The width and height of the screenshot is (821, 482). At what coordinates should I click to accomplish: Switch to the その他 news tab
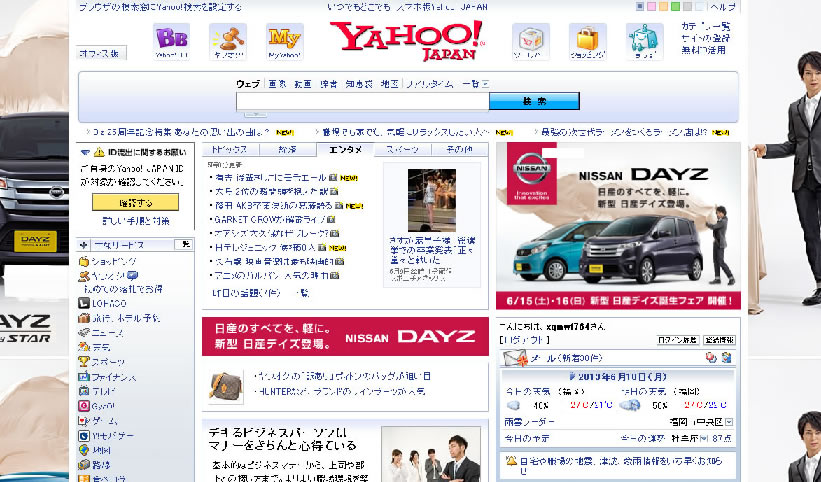[x=459, y=149]
